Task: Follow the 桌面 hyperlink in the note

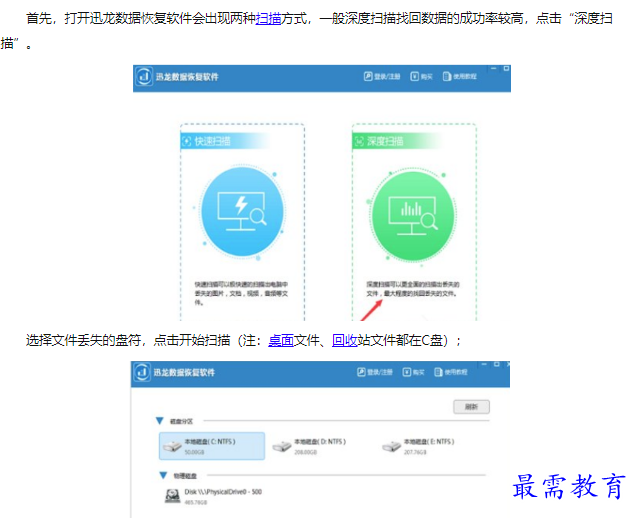Action: 281,340
